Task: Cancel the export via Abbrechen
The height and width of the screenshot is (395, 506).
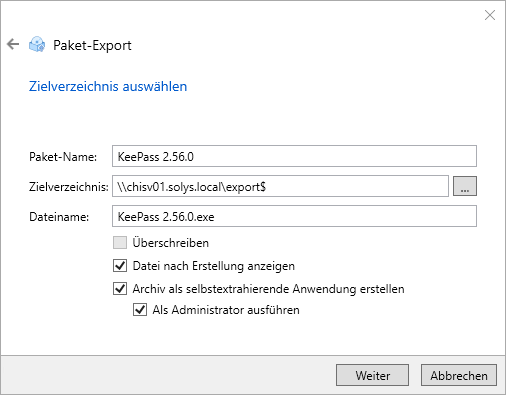Action: coord(459,375)
